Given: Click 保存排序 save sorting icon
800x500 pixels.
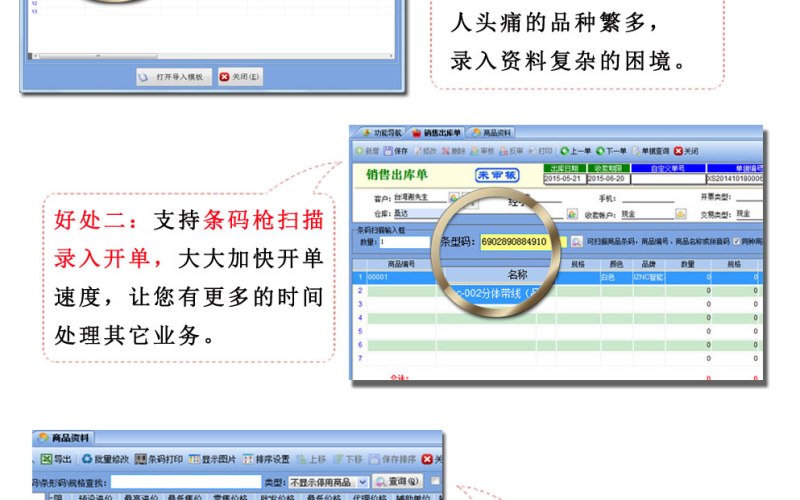Looking at the screenshot, I should [392, 459].
